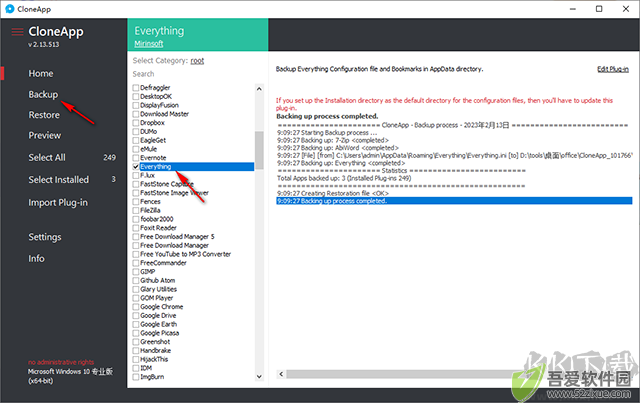The height and width of the screenshot is (403, 640).
Task: Tick the Dropbox checkbox
Action: click(136, 122)
